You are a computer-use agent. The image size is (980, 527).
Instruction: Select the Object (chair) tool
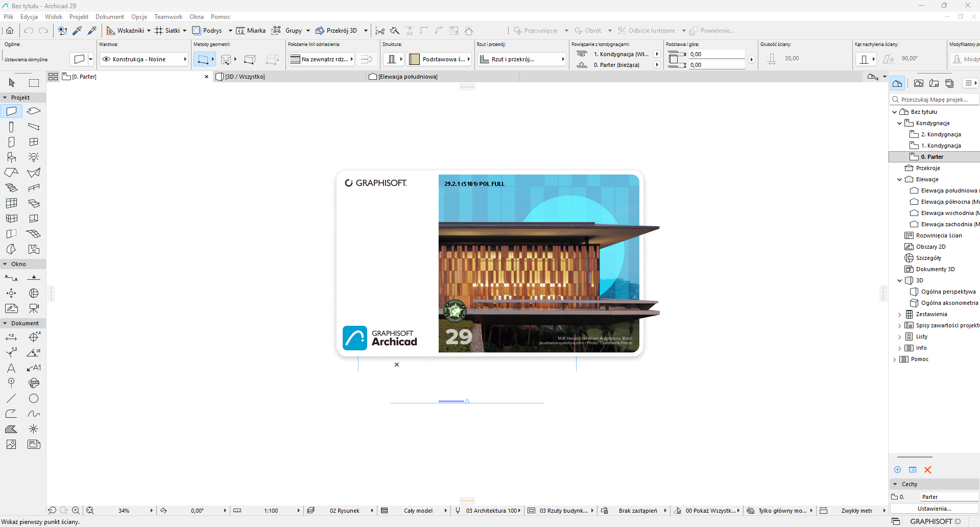tap(11, 157)
